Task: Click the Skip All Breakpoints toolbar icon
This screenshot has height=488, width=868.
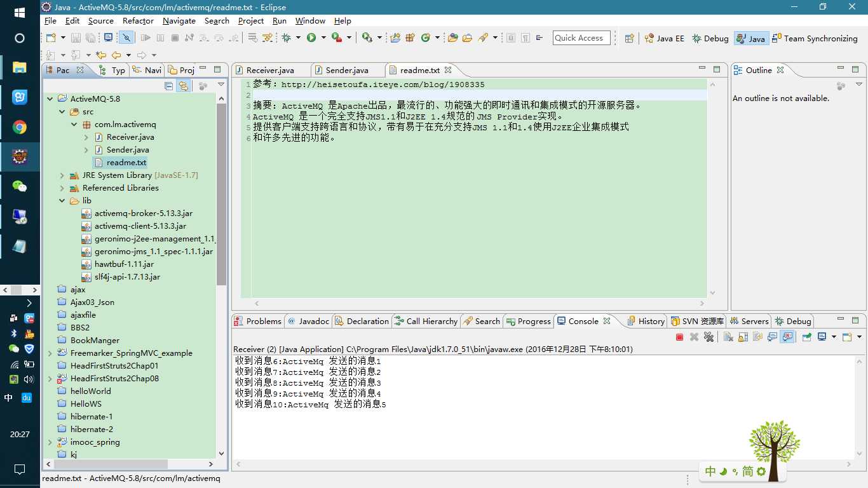Action: tap(127, 38)
